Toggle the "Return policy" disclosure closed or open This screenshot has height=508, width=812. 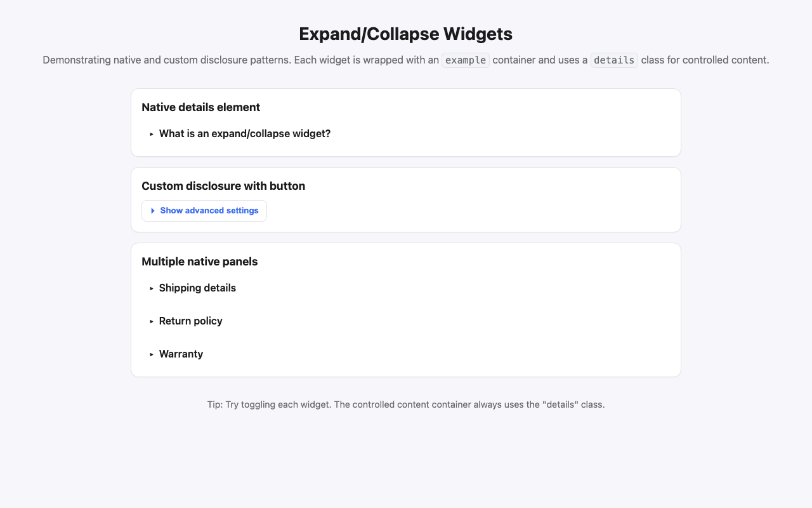pyautogui.click(x=190, y=321)
